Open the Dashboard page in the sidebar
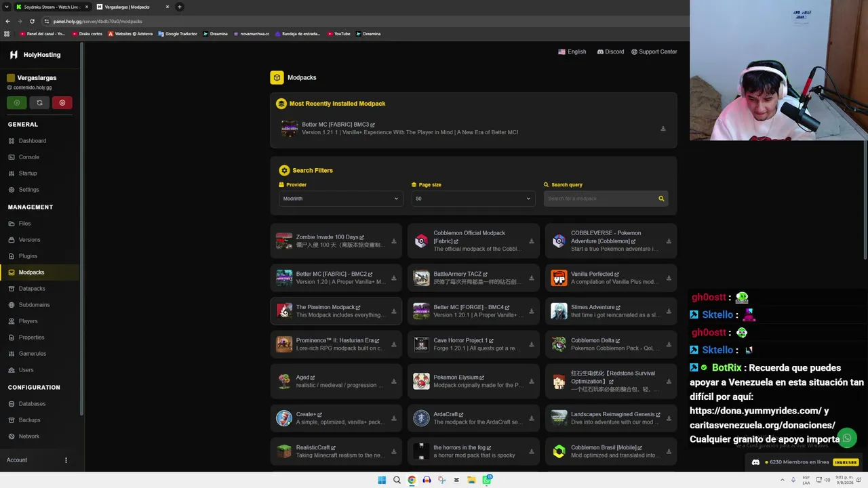The width and height of the screenshot is (868, 488). click(33, 141)
